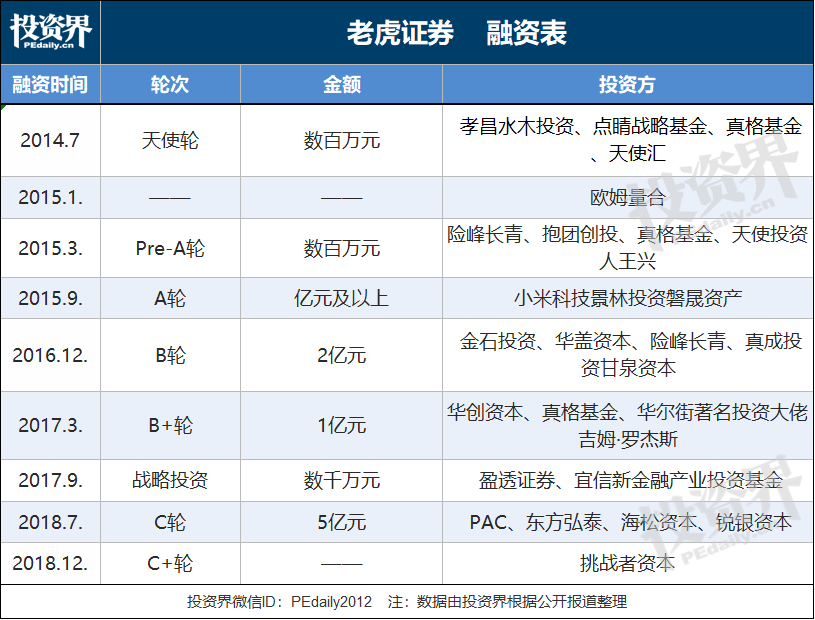Screen dimensions: 815x620
Task: Click the 投资界 PEdaily.cn logo
Action: coord(50,32)
